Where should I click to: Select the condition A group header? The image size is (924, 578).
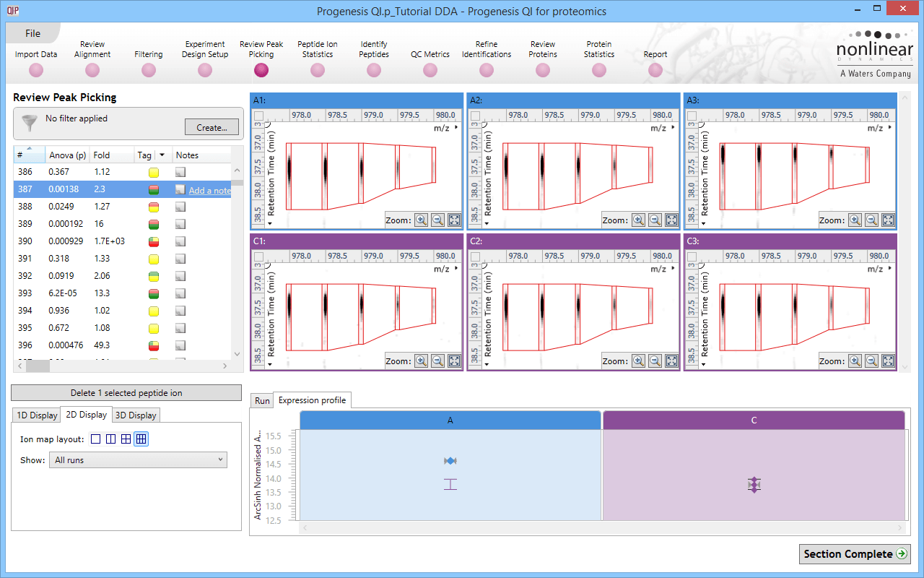[x=450, y=420]
